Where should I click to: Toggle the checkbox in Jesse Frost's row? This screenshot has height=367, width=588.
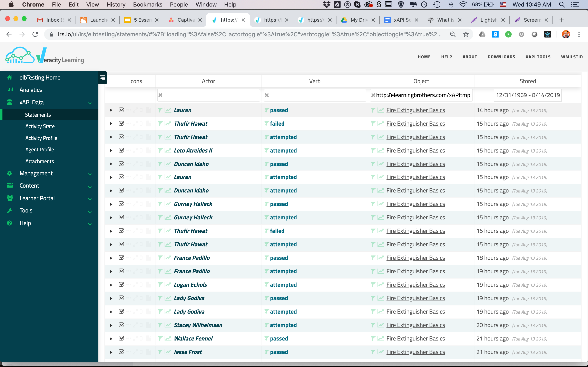pyautogui.click(x=121, y=352)
